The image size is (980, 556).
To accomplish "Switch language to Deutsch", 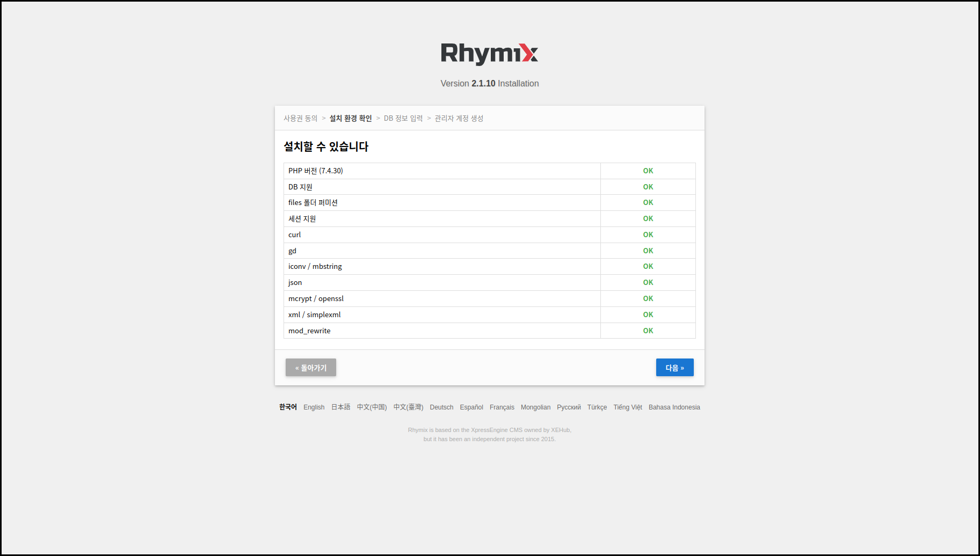I will point(441,407).
